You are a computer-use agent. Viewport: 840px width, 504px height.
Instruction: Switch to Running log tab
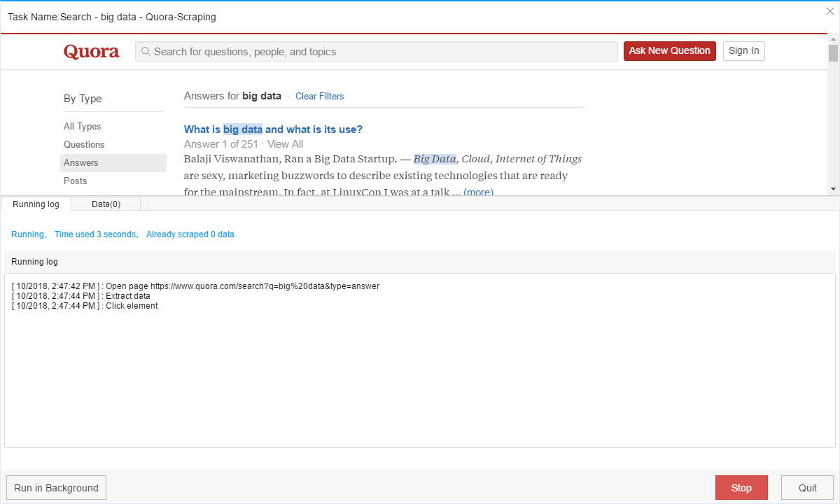click(36, 204)
